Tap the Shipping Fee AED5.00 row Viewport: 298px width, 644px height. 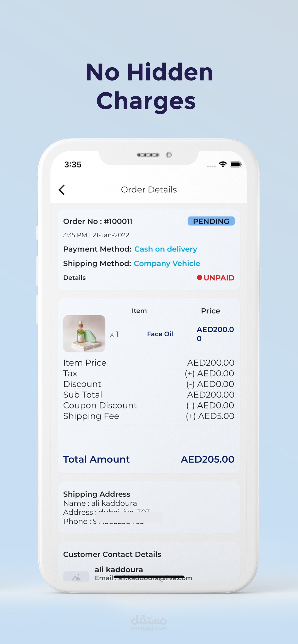149,416
